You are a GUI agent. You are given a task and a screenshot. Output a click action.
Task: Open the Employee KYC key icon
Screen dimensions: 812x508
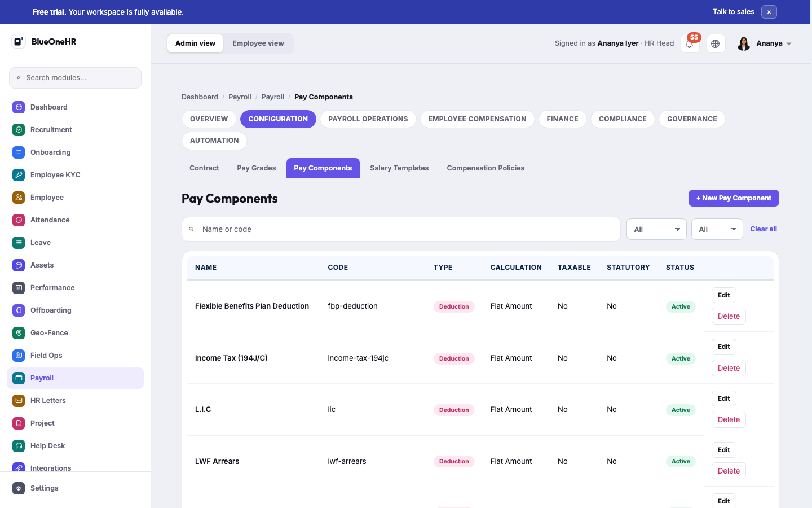click(x=19, y=174)
